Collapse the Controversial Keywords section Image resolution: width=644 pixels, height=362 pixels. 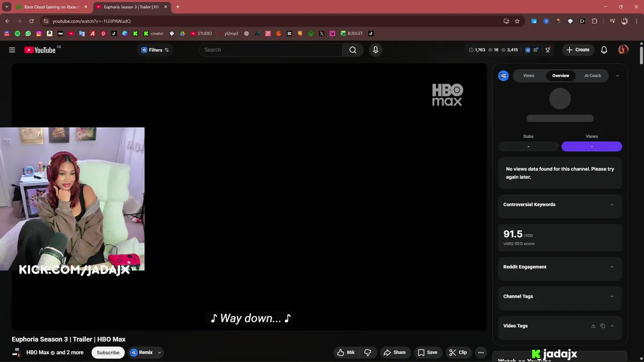pos(612,205)
